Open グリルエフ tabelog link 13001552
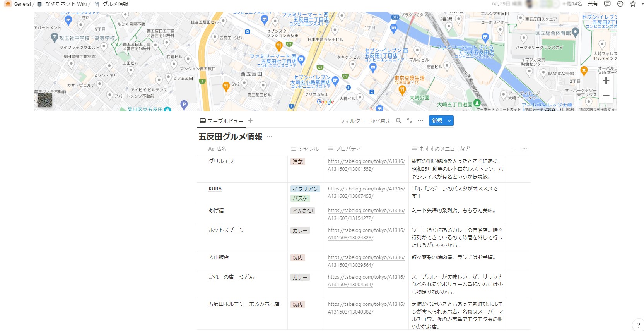The width and height of the screenshot is (644, 331). point(366,165)
